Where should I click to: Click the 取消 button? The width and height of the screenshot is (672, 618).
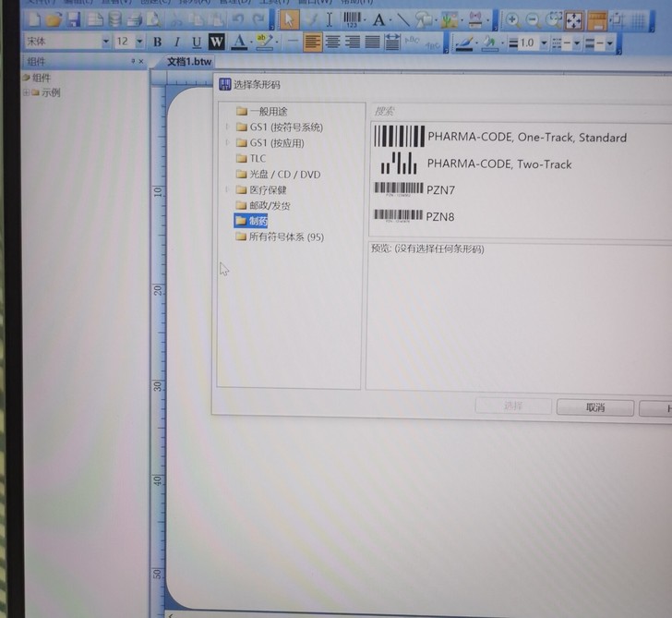pos(594,407)
